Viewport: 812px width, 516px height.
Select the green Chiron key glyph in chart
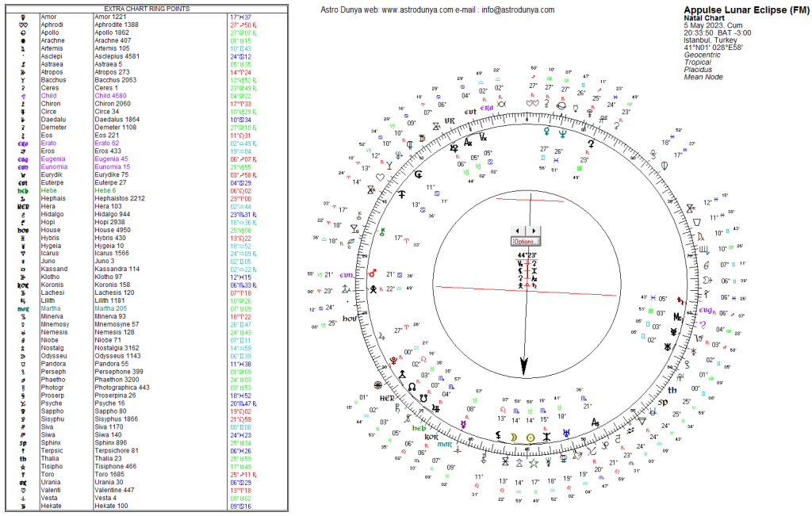pyautogui.click(x=383, y=232)
